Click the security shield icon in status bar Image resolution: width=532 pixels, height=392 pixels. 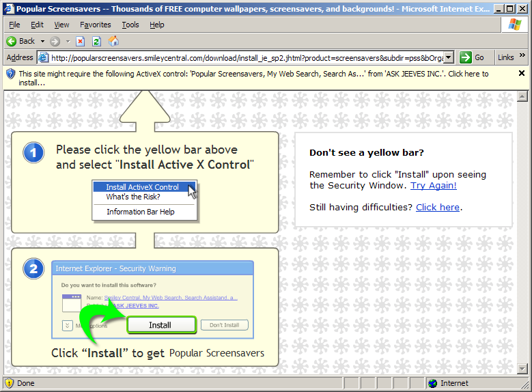[9, 383]
